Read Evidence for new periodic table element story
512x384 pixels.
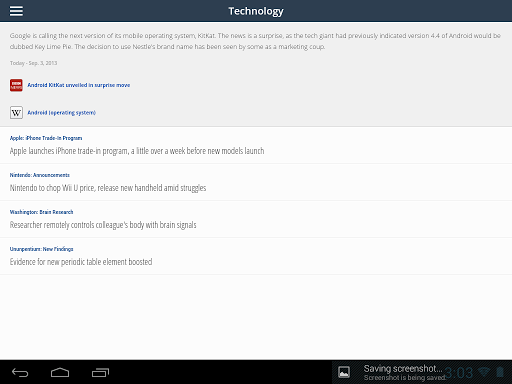tap(81, 262)
